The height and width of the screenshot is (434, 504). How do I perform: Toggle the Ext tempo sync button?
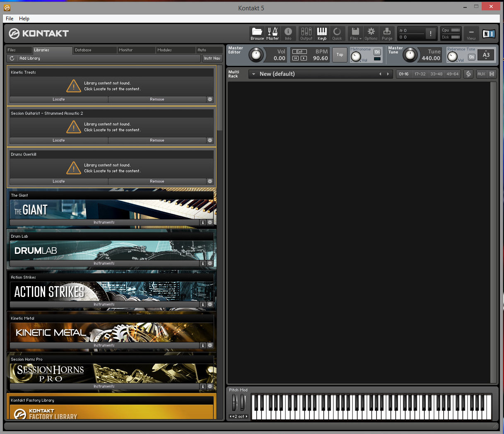click(x=299, y=52)
